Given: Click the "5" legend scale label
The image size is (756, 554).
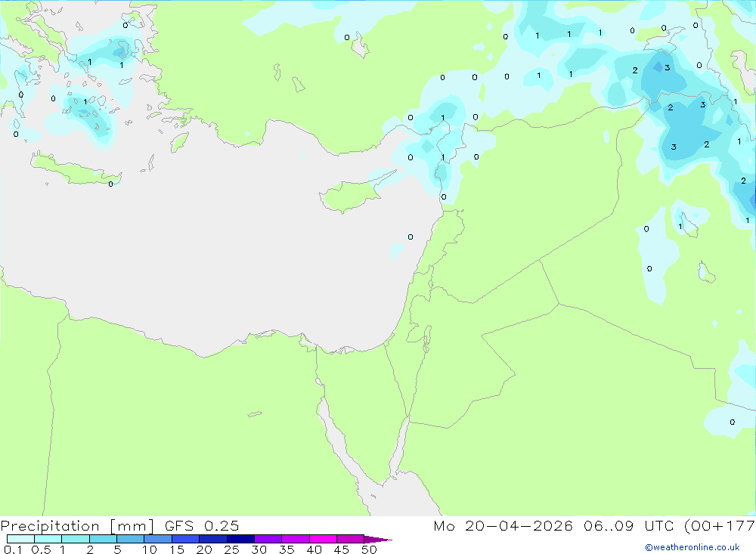Looking at the screenshot, I should tap(117, 549).
